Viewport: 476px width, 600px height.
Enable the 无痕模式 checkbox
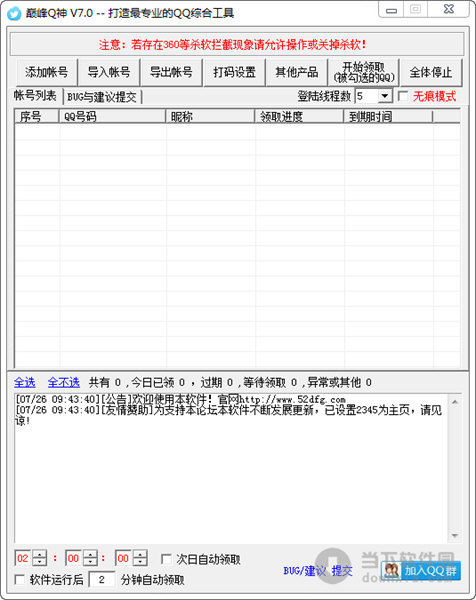click(x=403, y=96)
